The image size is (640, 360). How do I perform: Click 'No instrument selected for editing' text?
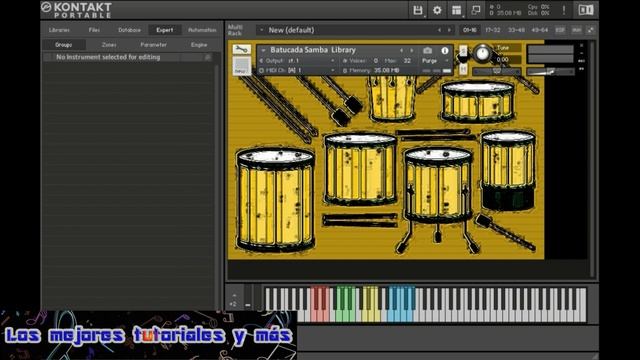108,57
